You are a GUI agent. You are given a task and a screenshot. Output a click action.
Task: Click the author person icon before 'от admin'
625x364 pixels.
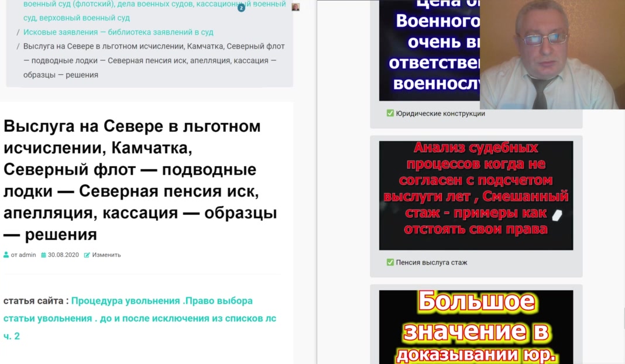point(6,255)
